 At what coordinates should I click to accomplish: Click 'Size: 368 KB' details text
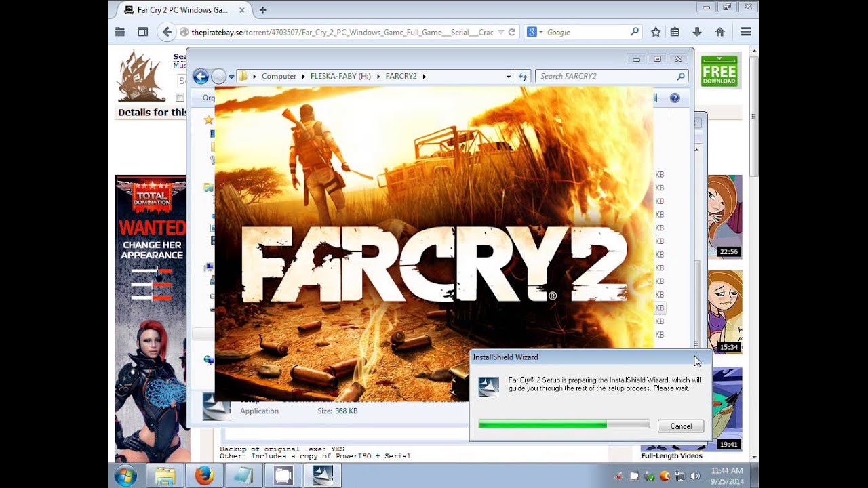pos(337,411)
